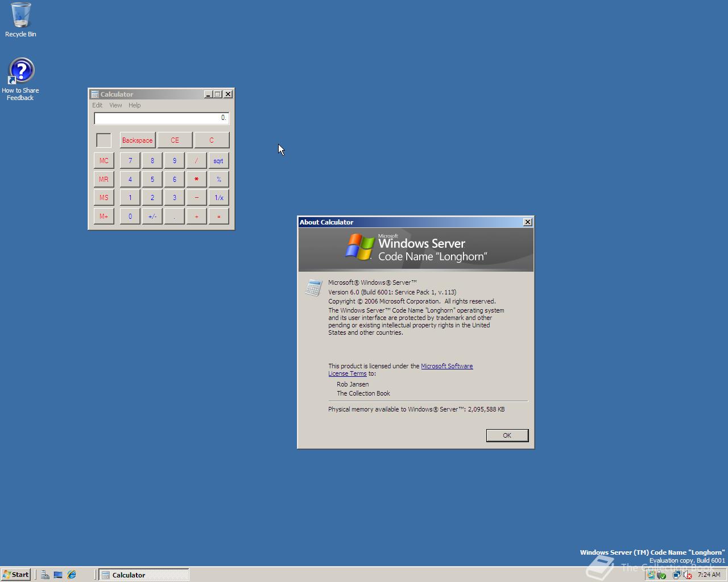Click digit 7 on the Calculator
Viewport: 728px width, 582px height.
pyautogui.click(x=130, y=161)
